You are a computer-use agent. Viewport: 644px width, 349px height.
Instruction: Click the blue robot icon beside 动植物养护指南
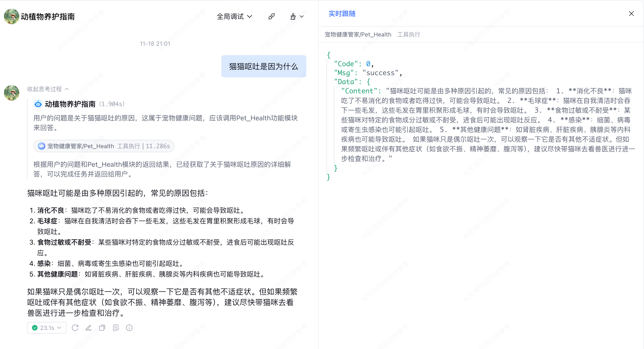tap(38, 104)
